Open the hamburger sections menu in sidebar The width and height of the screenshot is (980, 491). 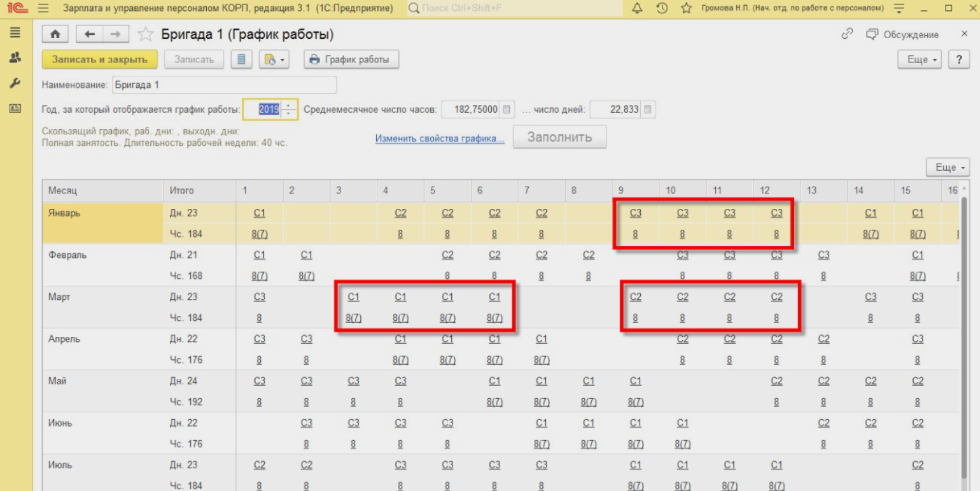click(15, 32)
